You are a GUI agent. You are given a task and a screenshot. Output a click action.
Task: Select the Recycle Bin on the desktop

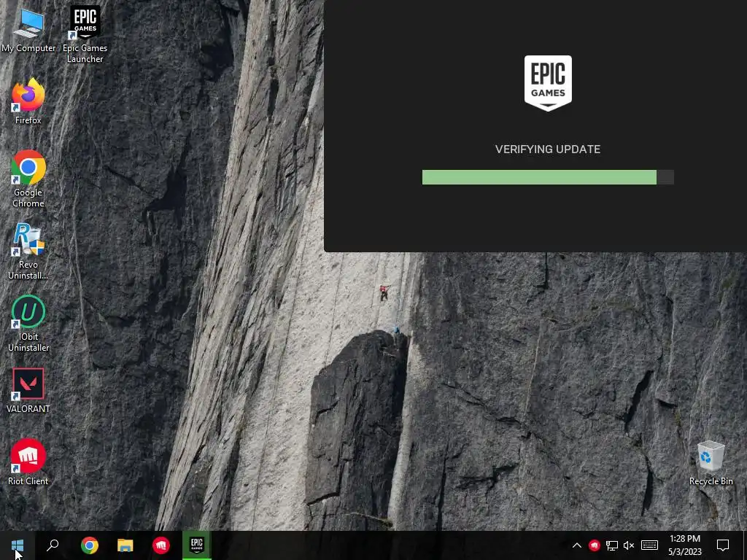(x=711, y=463)
